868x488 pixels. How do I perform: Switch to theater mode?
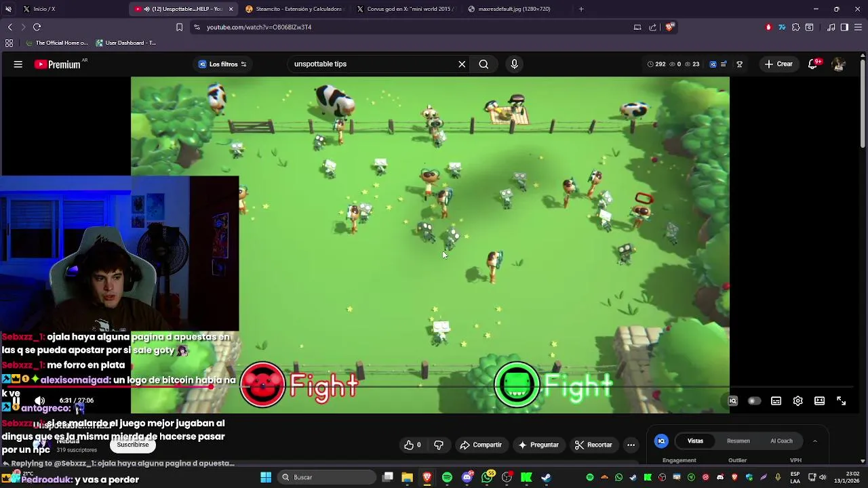pyautogui.click(x=819, y=401)
